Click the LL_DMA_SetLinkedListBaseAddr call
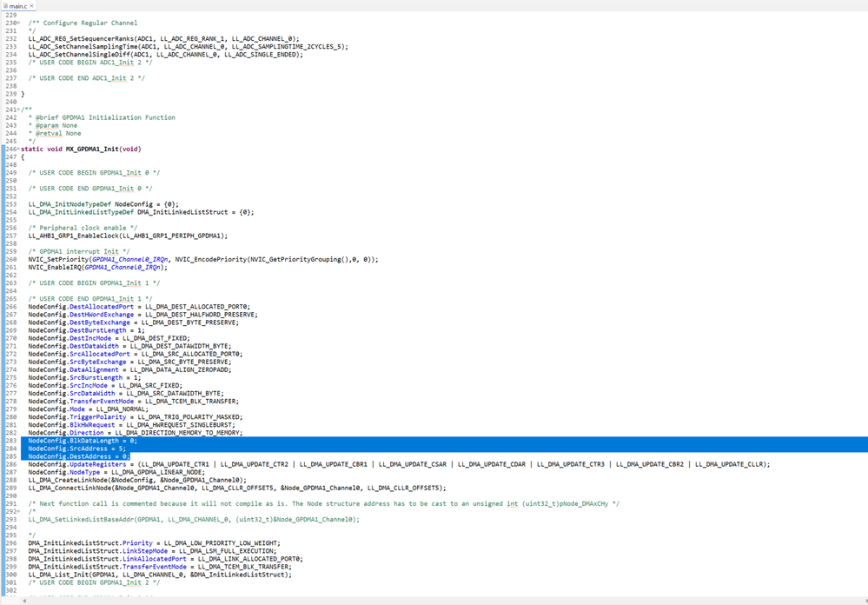 pos(194,519)
